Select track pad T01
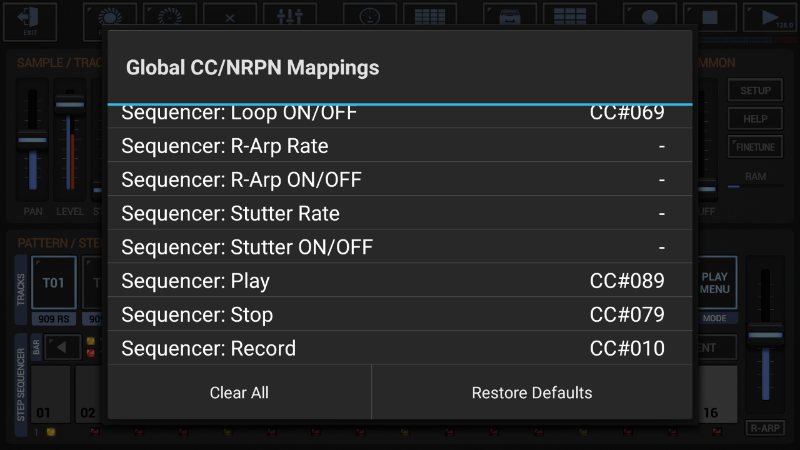800x450 pixels. [x=53, y=283]
